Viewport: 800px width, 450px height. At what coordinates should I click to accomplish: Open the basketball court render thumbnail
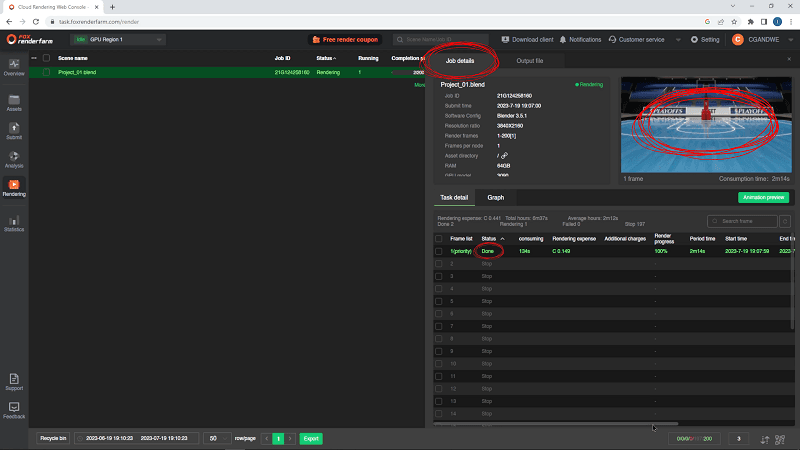(x=706, y=124)
